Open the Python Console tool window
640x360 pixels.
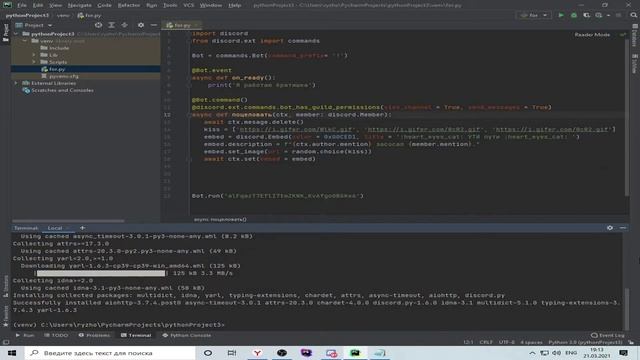tap(187, 335)
